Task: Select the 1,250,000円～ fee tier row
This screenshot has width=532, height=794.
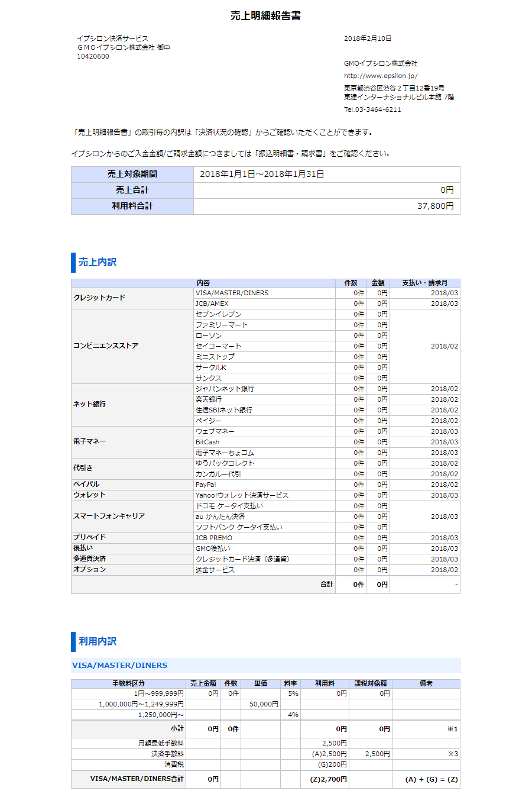Action: (x=265, y=715)
